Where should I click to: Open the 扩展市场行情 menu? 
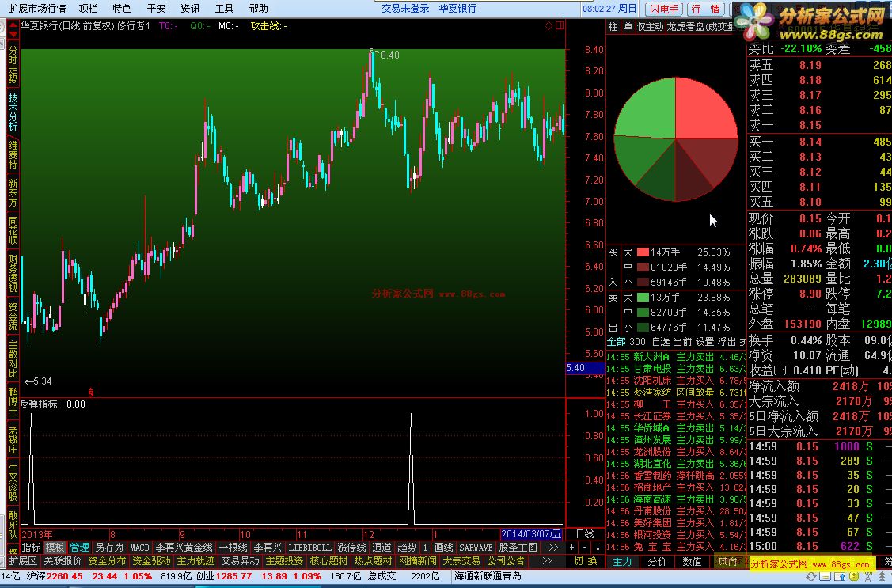pyautogui.click(x=37, y=9)
